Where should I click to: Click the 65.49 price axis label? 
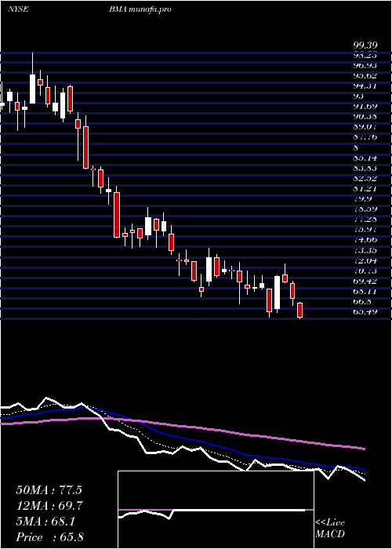point(365,311)
